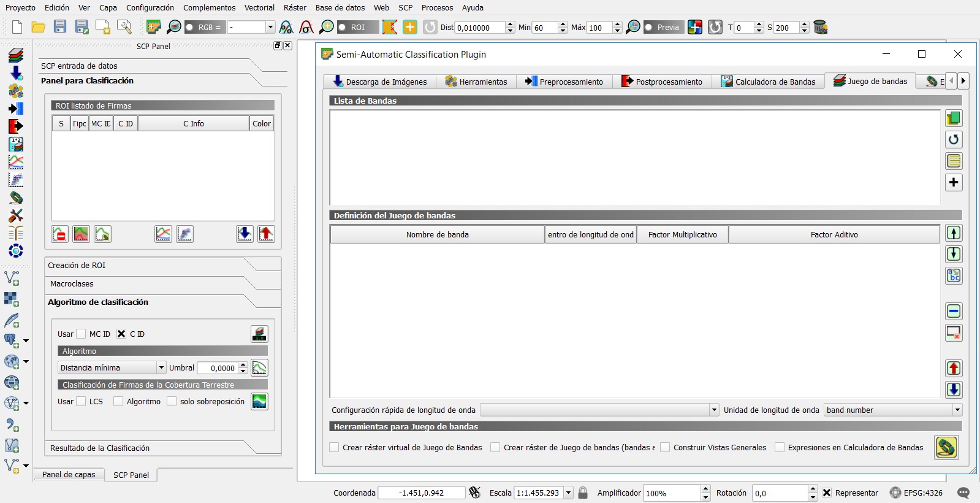Screen dimensions: 980x503
Task: Increase the Umbral value stepper
Action: tap(243, 364)
